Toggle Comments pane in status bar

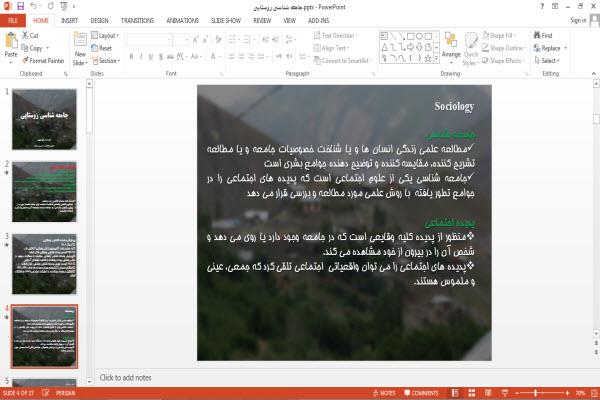click(x=421, y=393)
